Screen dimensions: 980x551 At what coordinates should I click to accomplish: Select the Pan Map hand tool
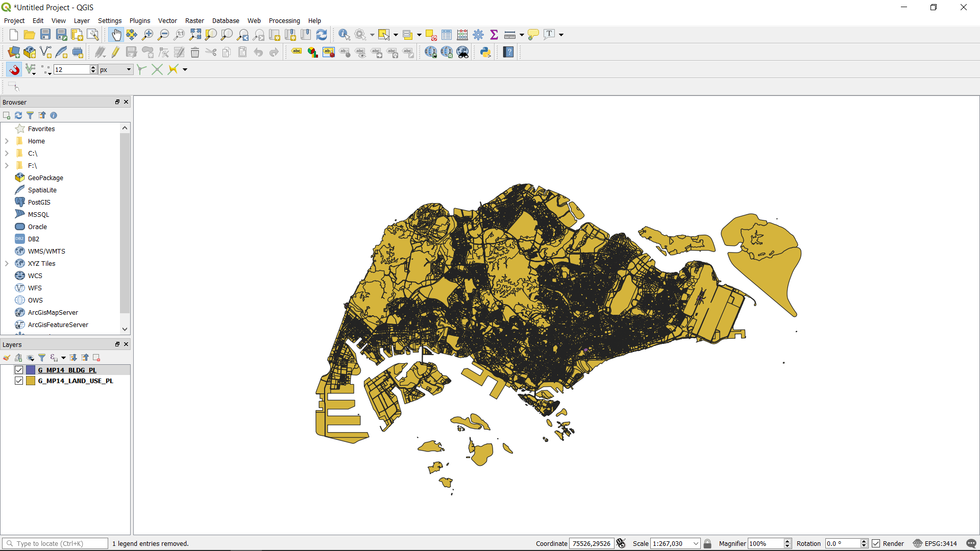[116, 35]
